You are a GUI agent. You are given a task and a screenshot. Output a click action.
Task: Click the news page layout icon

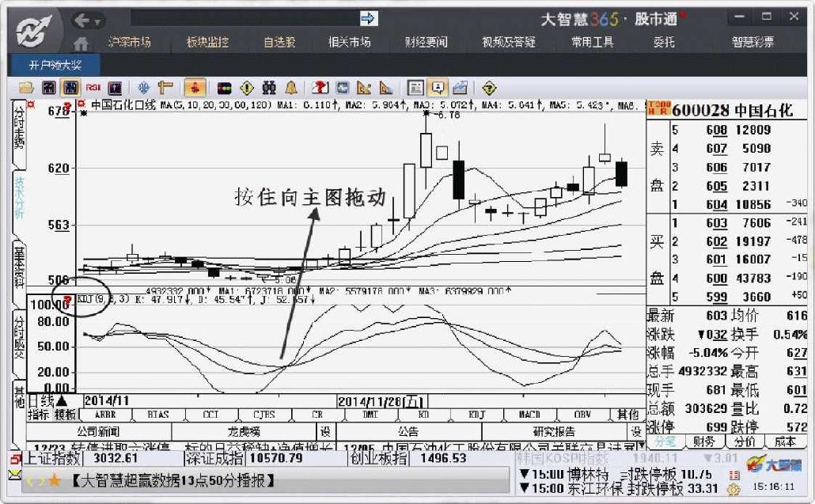416,88
